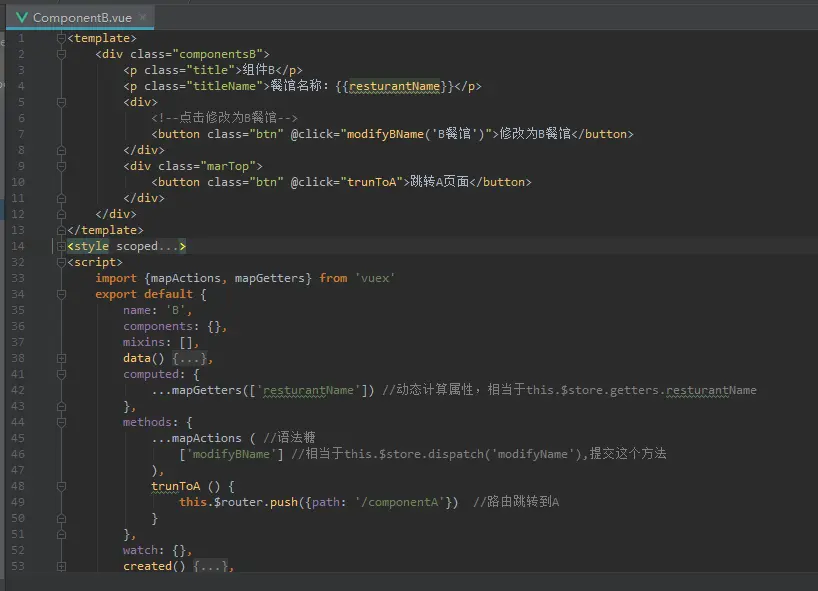Click fold end marker on line 43
818x591 pixels.
pos(61,406)
